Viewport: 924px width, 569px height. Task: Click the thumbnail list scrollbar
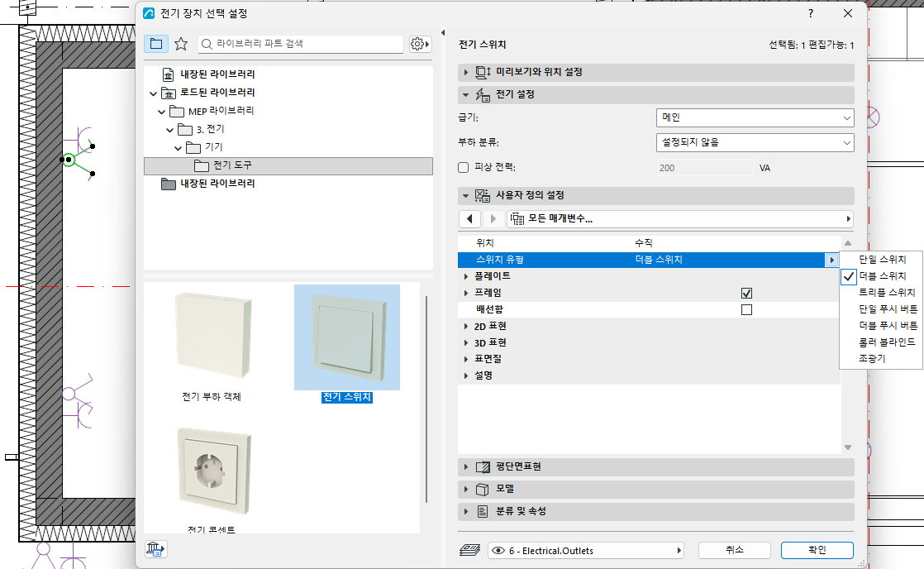(426, 399)
